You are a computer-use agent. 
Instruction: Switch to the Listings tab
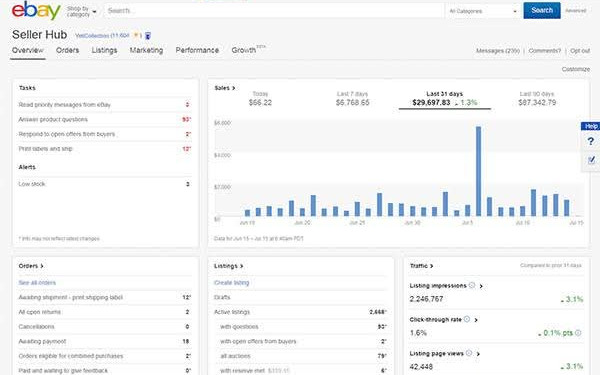coord(104,50)
